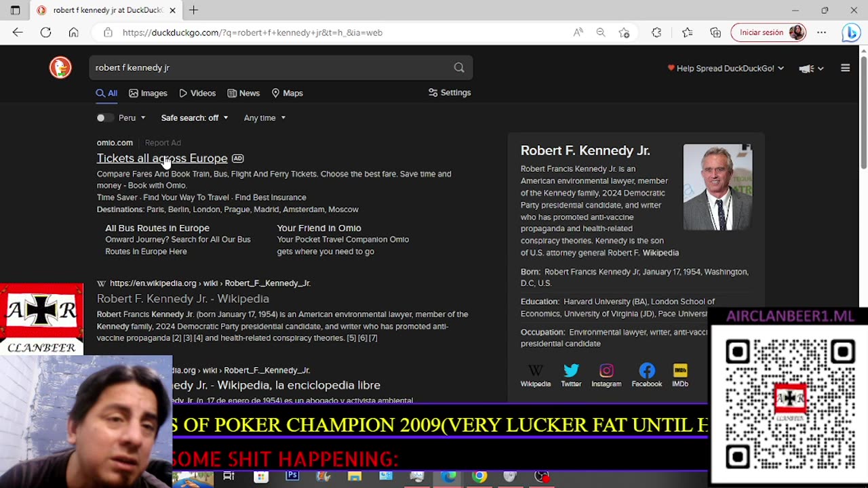Image resolution: width=868 pixels, height=488 pixels.
Task: Open the Safe search: off dropdown
Action: coord(195,118)
